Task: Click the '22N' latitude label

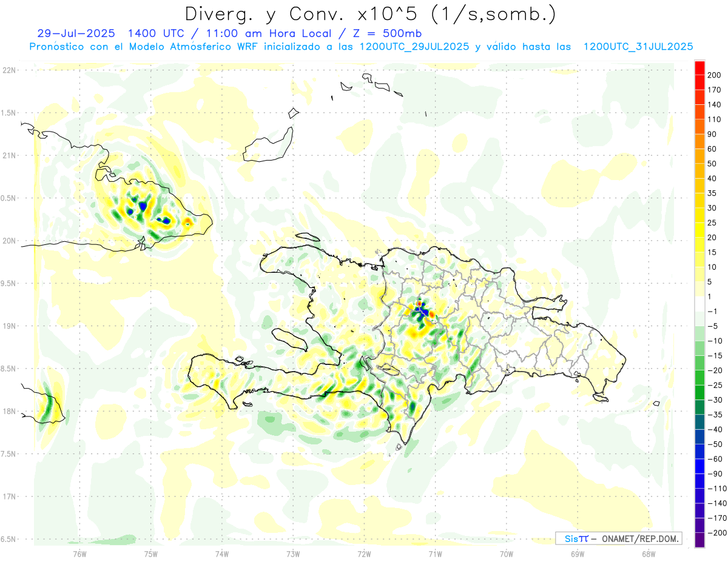Action: click(8, 70)
